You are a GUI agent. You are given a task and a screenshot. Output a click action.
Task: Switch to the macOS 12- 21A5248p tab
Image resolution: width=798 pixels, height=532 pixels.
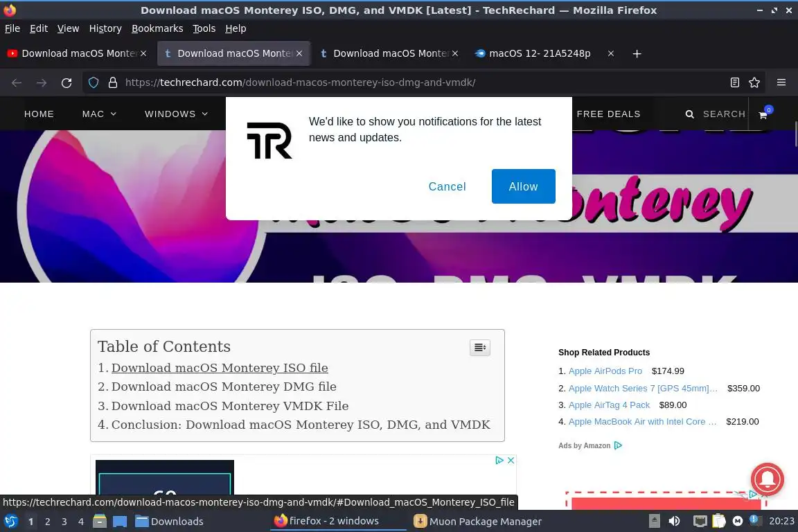pyautogui.click(x=544, y=53)
